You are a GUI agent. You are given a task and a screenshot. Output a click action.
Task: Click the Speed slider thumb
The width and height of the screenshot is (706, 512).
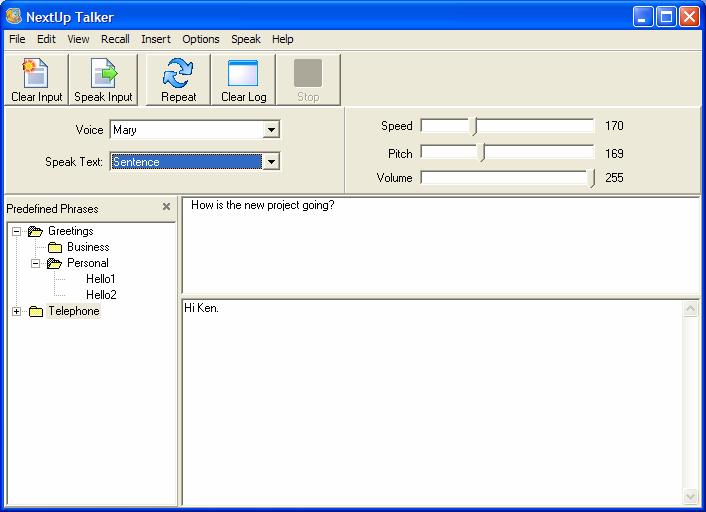pyautogui.click(x=474, y=126)
